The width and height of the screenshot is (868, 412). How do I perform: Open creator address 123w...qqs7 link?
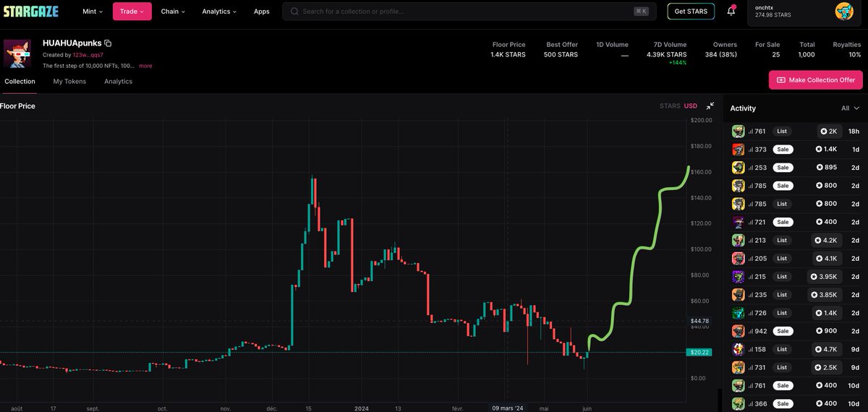point(88,55)
